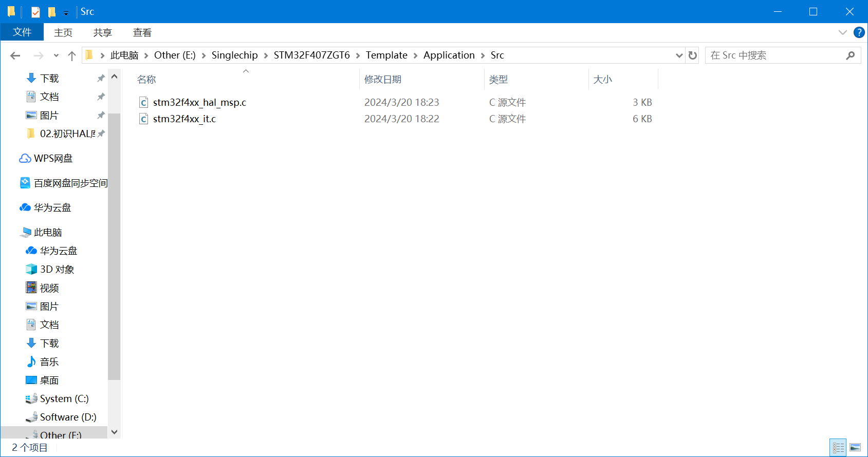Screen dimensions: 868x457
Task: Click 此电脑 in the address bar
Action: point(124,55)
